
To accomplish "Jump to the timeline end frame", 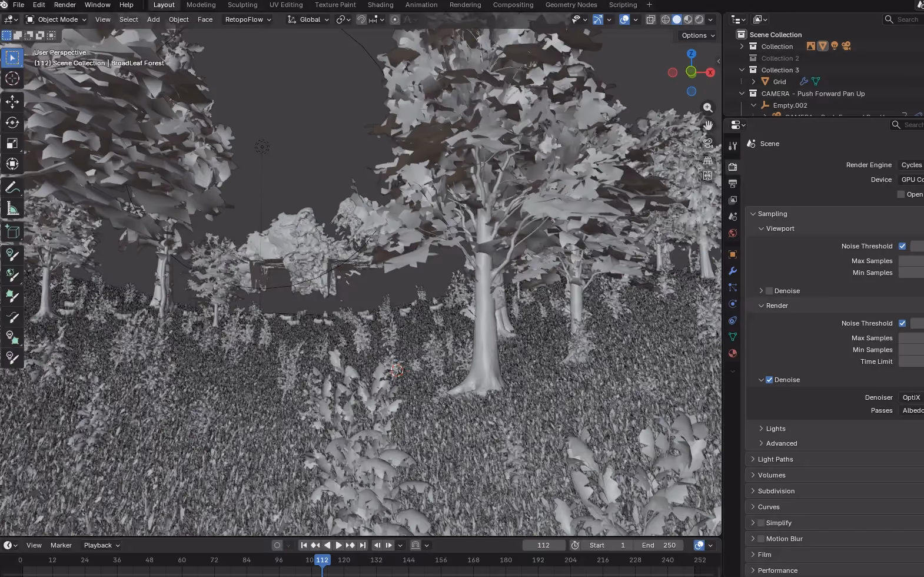I will [363, 545].
